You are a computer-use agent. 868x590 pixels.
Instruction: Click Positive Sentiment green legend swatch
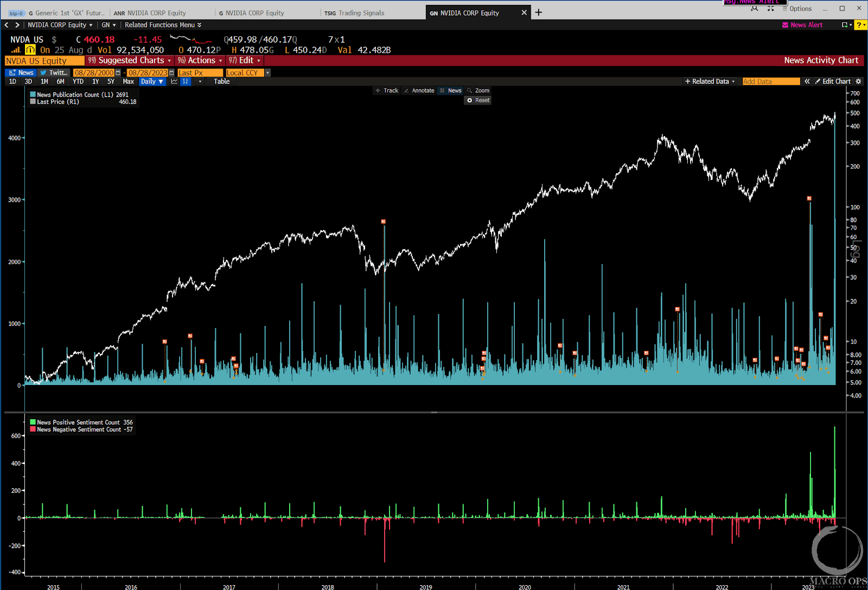[33, 422]
